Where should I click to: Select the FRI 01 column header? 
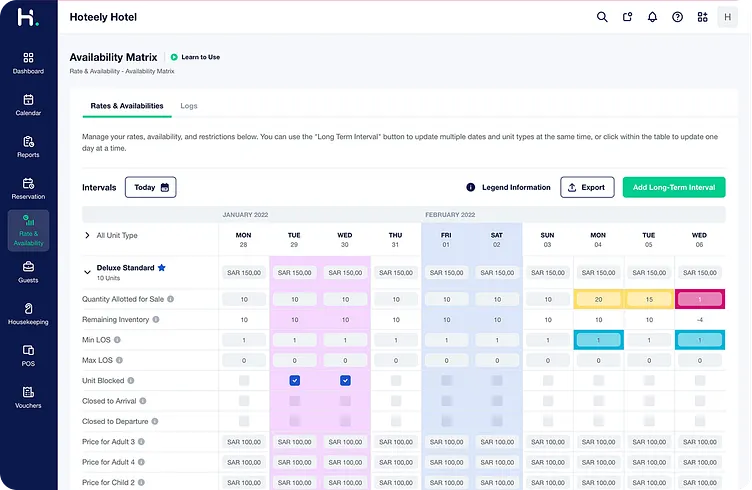coord(446,240)
